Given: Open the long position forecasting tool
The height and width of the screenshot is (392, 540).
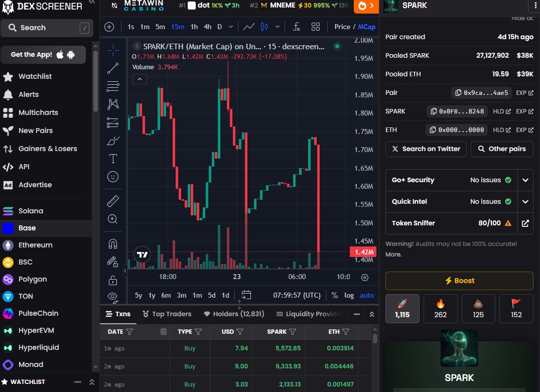Looking at the screenshot, I should tap(112, 122).
